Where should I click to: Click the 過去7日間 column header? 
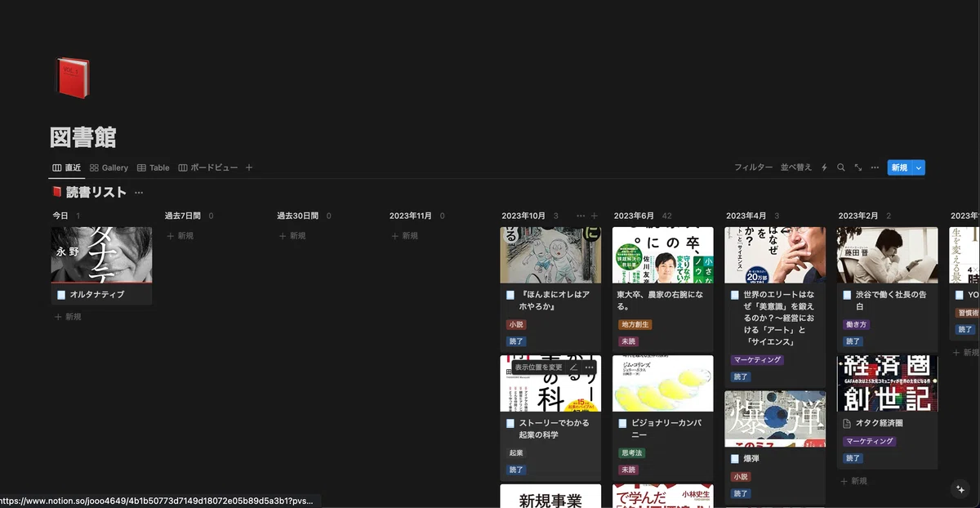click(184, 216)
